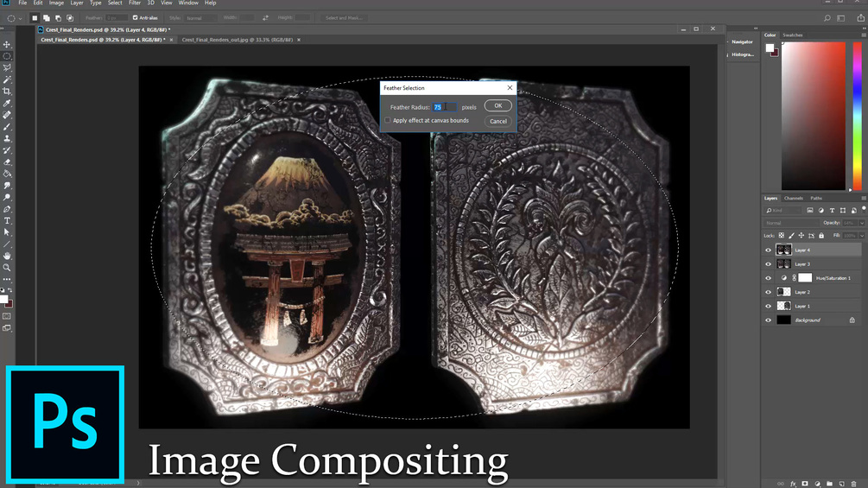Select the Hand tool
868x488 pixels.
coord(7,256)
